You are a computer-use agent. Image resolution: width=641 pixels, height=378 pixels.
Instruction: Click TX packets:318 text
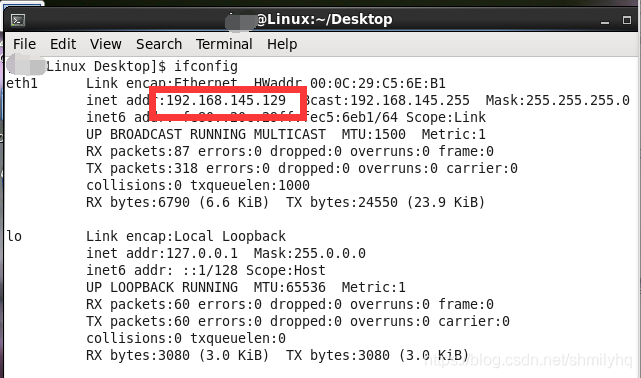[x=142, y=168]
